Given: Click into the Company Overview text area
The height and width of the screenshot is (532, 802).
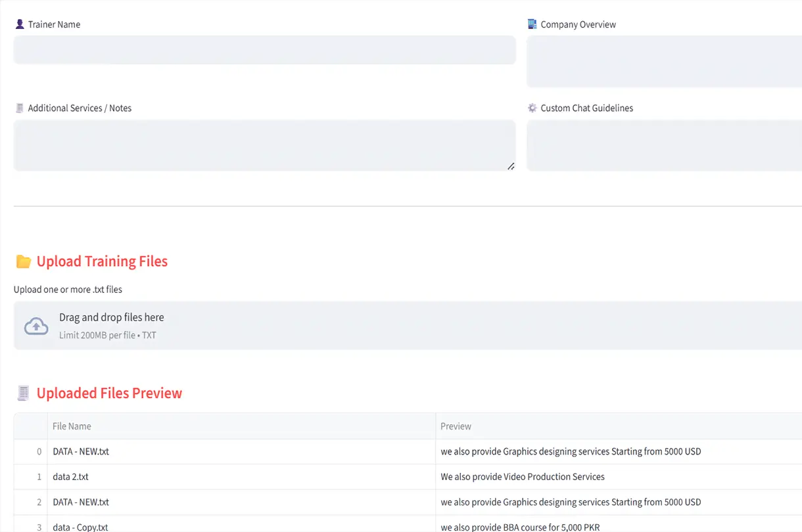Looking at the screenshot, I should 664,62.
